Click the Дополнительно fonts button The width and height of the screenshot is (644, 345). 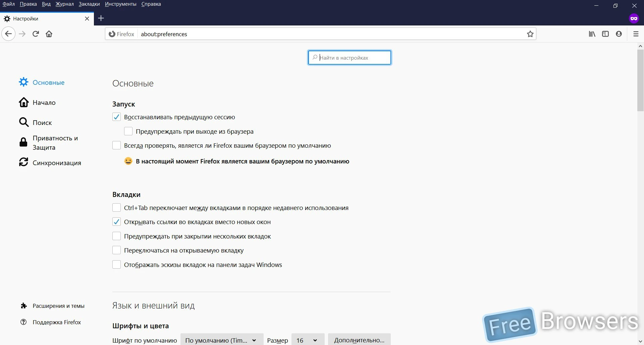pyautogui.click(x=359, y=340)
